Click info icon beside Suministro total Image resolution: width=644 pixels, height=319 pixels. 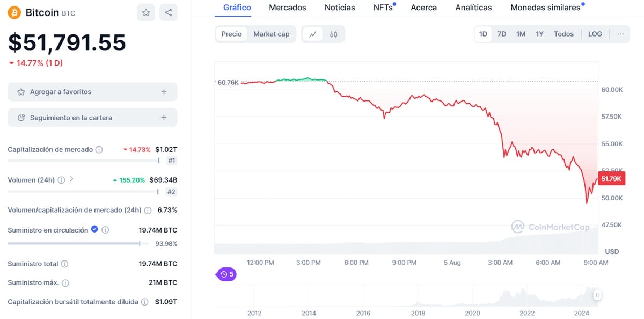pyautogui.click(x=64, y=264)
